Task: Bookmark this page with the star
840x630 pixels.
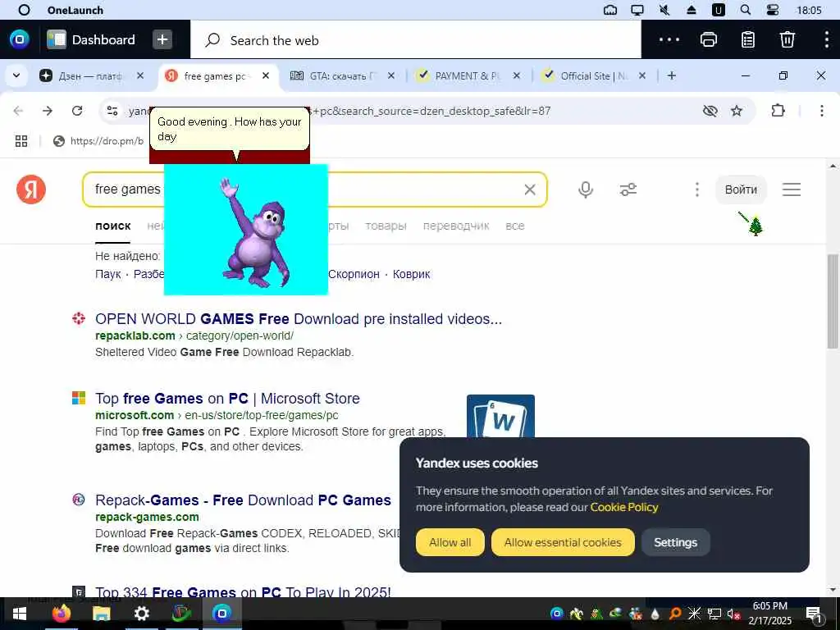Action: (737, 111)
